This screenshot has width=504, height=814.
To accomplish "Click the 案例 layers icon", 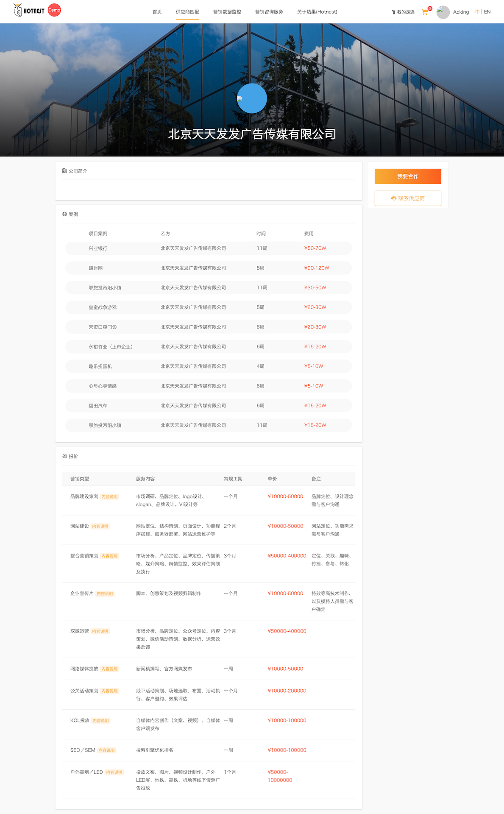I will click(x=64, y=214).
